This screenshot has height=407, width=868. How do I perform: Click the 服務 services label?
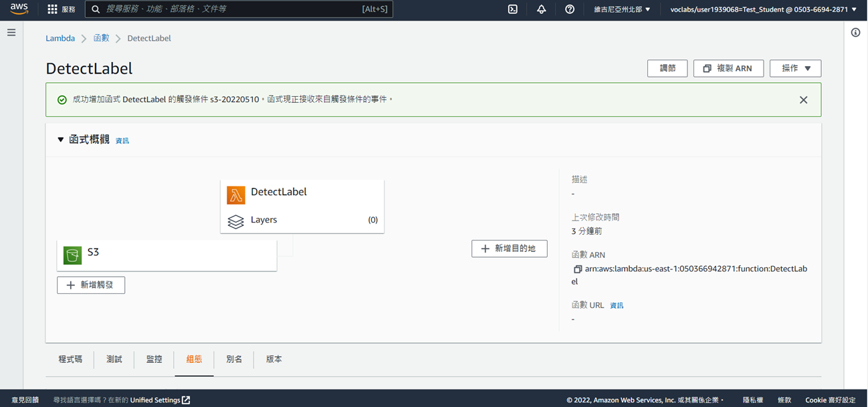(68, 9)
